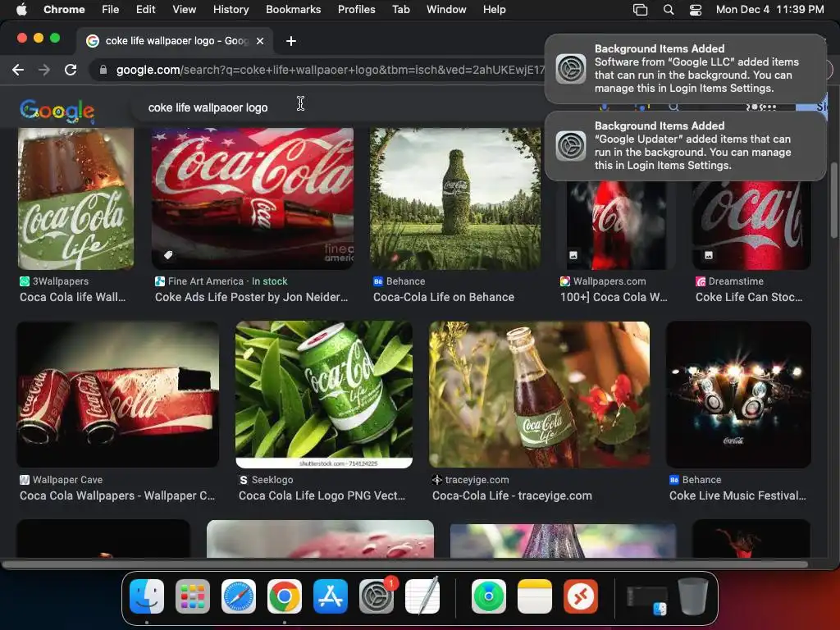Click Chrome icon in the Dock

click(x=285, y=596)
